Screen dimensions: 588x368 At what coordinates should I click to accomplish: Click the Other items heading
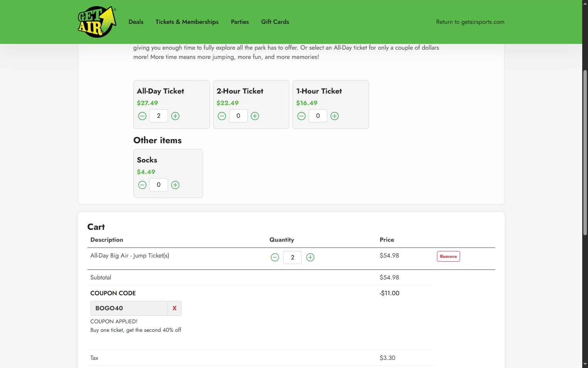(x=157, y=141)
